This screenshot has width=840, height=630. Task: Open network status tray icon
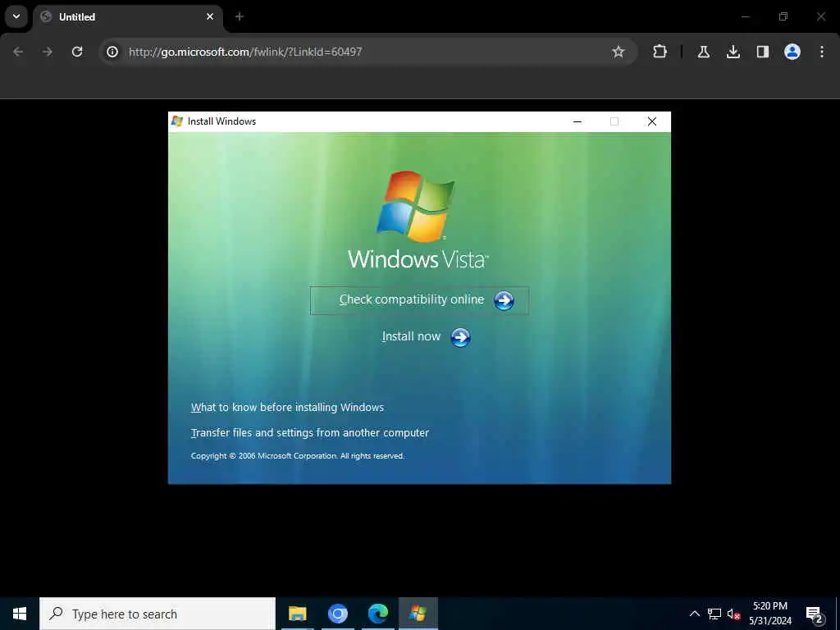(x=714, y=614)
